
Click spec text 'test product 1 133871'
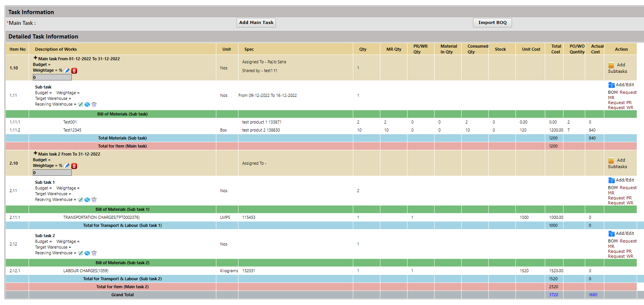pyautogui.click(x=262, y=122)
